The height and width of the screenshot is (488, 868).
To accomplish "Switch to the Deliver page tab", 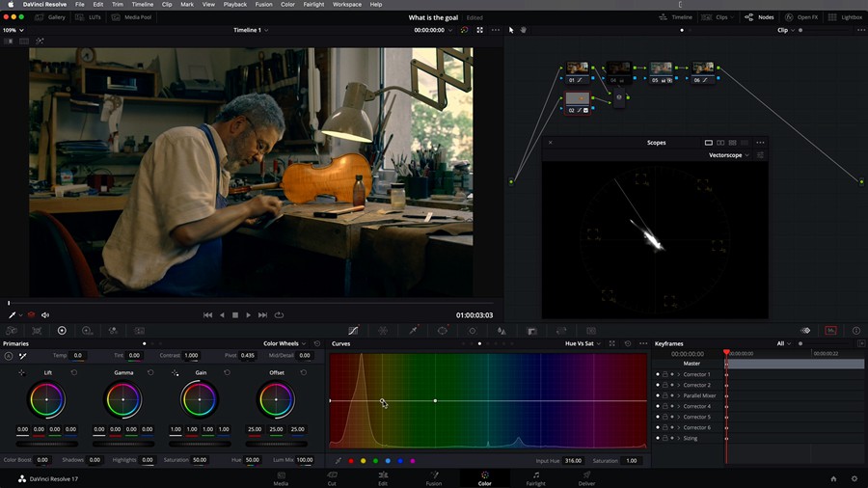I will [x=586, y=478].
